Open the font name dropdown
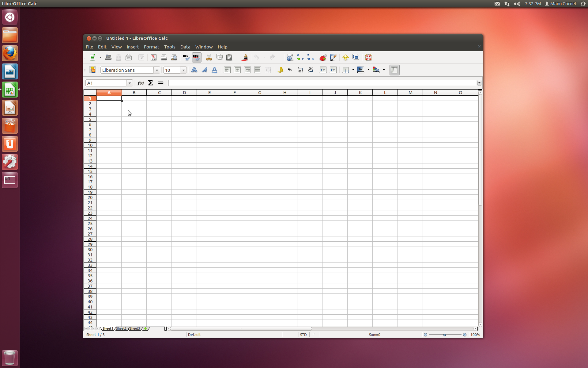588x368 pixels. click(x=157, y=70)
